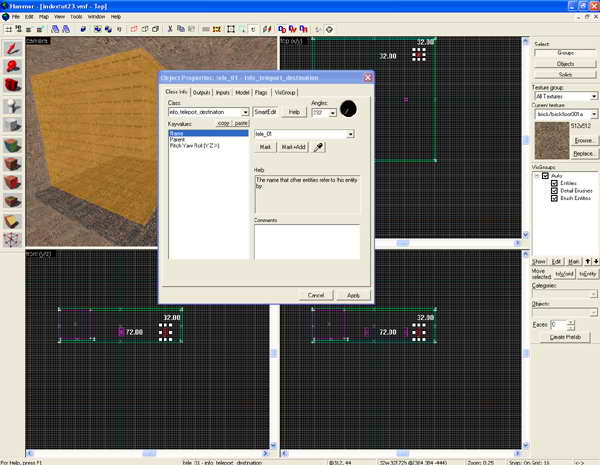Open the Map menu
The width and height of the screenshot is (600, 465).
(43, 17)
